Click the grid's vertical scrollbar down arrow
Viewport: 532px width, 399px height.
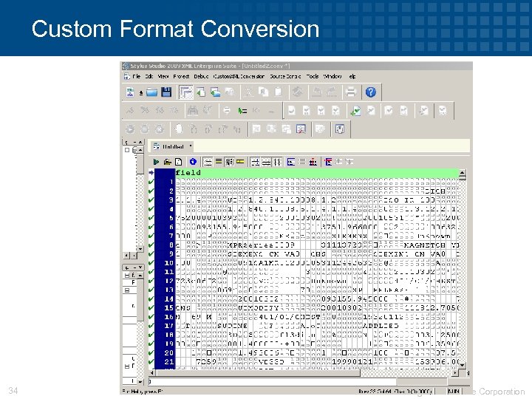tap(462, 365)
